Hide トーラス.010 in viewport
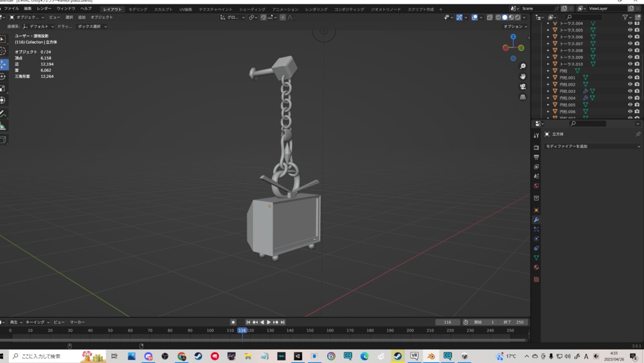The width and height of the screenshot is (644, 363). (x=630, y=64)
